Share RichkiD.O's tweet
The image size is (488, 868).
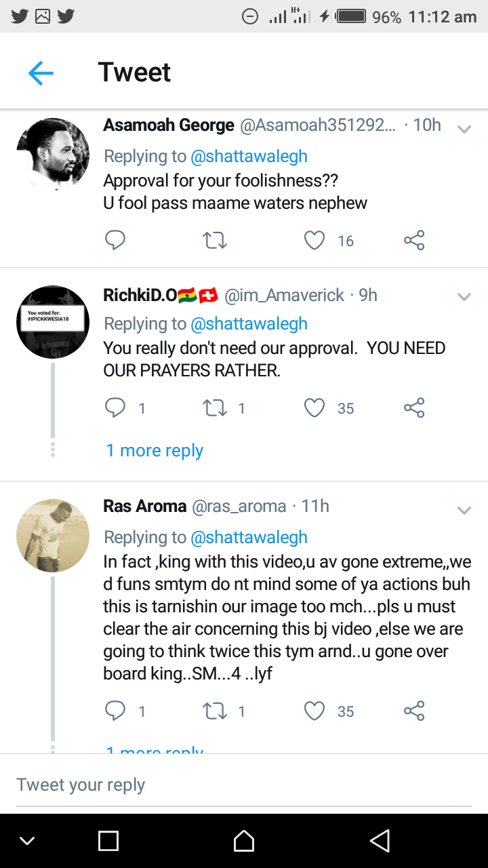413,408
